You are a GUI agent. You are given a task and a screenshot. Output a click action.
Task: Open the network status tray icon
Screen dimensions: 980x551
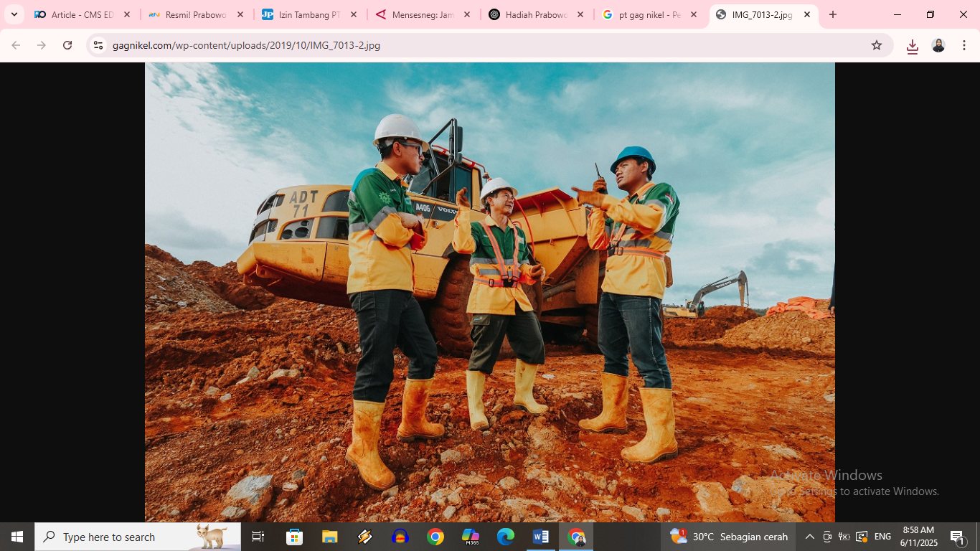(x=862, y=537)
